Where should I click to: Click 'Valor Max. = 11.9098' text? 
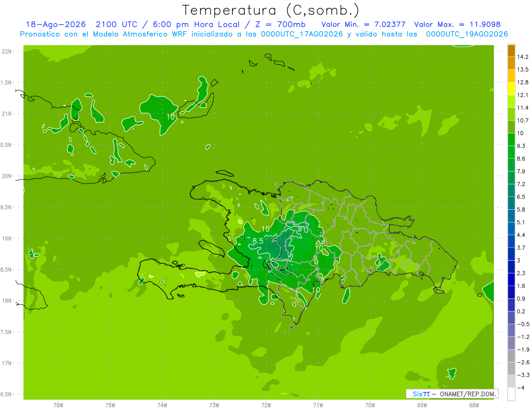point(457,25)
